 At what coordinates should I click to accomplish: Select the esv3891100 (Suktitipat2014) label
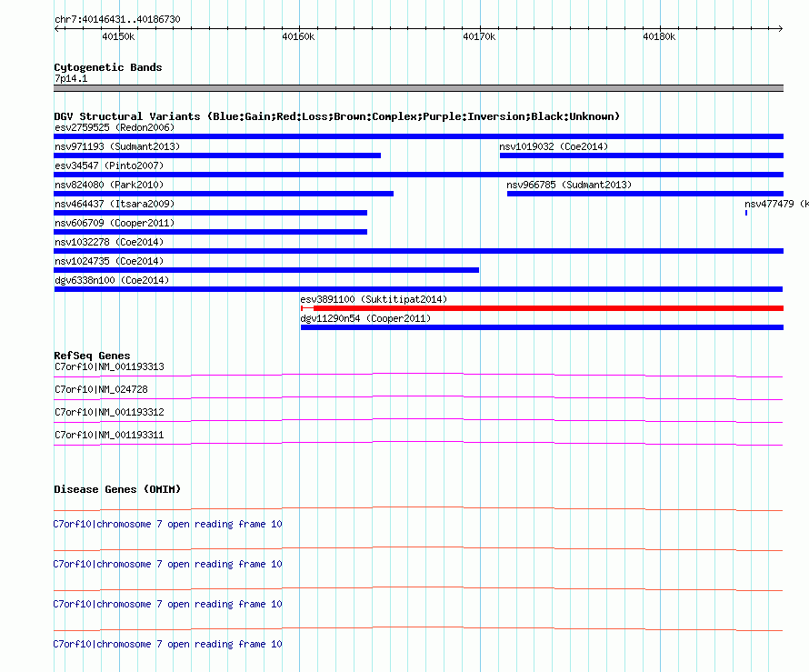tap(374, 299)
